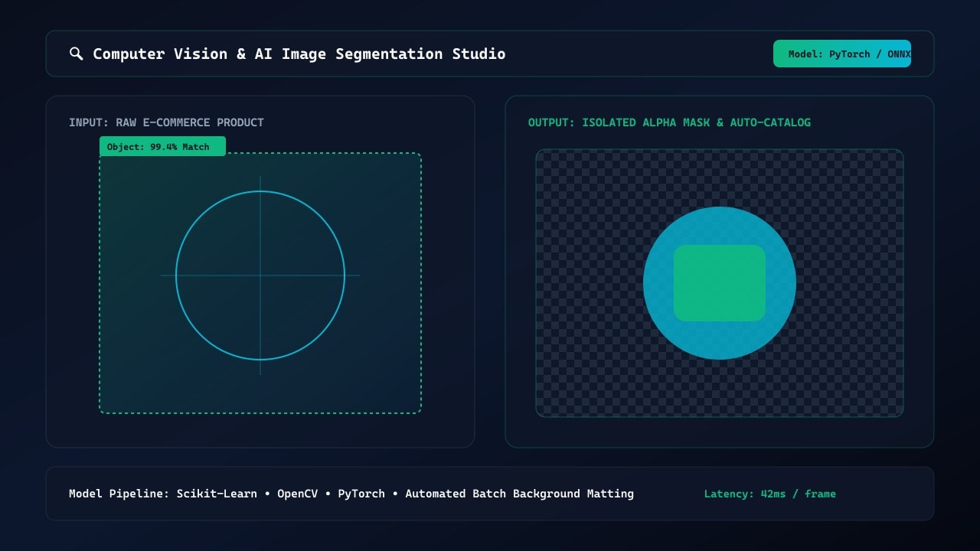
Task: Click the OUTPUT: ISOLATED ALPHA MASK heading
Action: coord(669,122)
